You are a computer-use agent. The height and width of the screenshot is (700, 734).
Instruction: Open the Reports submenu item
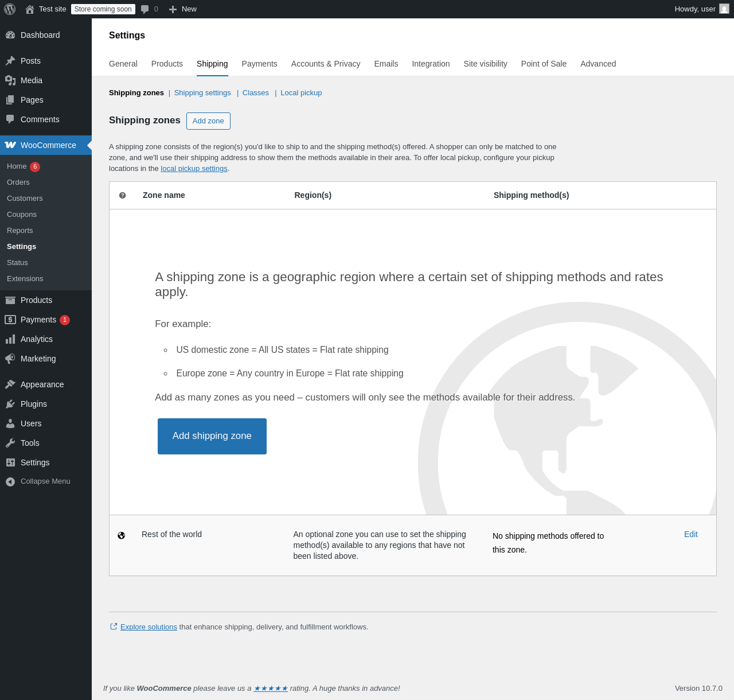coord(20,231)
